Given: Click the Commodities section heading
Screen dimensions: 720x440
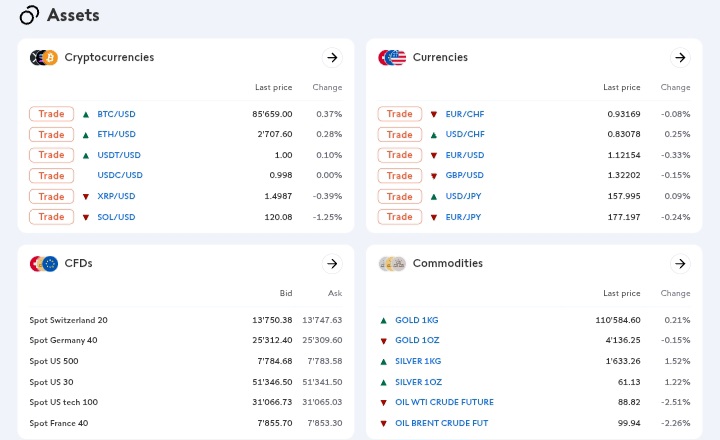Looking at the screenshot, I should 448,263.
